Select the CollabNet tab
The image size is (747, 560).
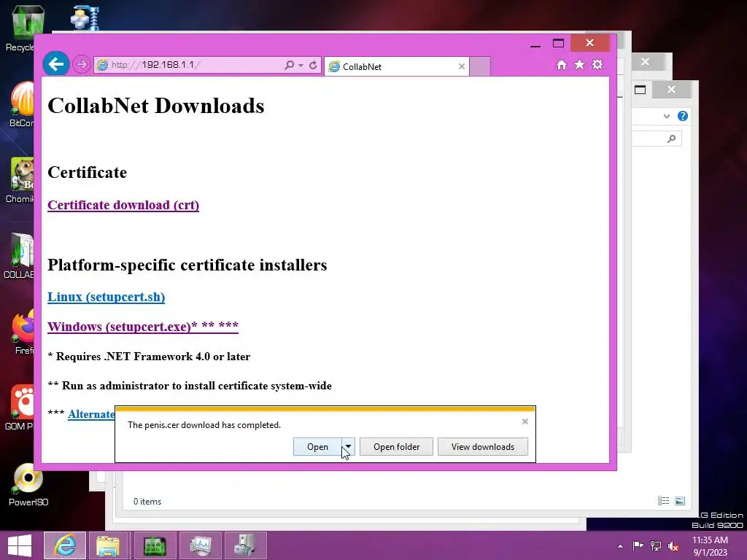tap(396, 66)
